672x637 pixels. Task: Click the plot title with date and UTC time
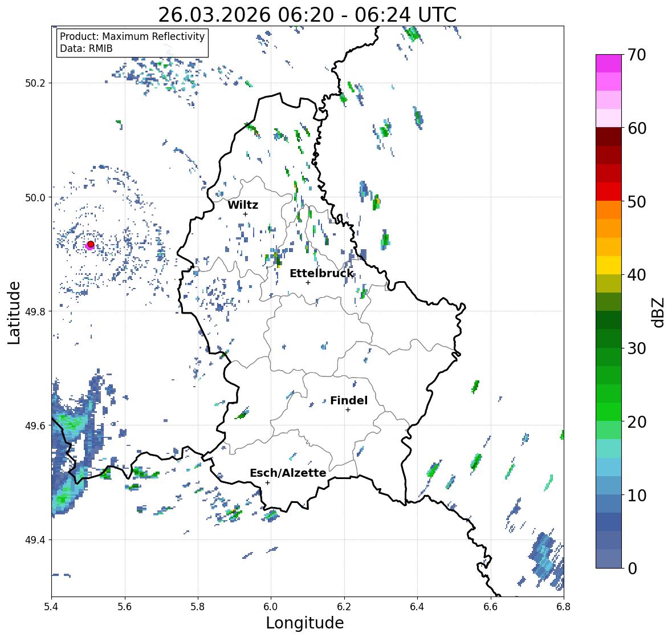(307, 15)
